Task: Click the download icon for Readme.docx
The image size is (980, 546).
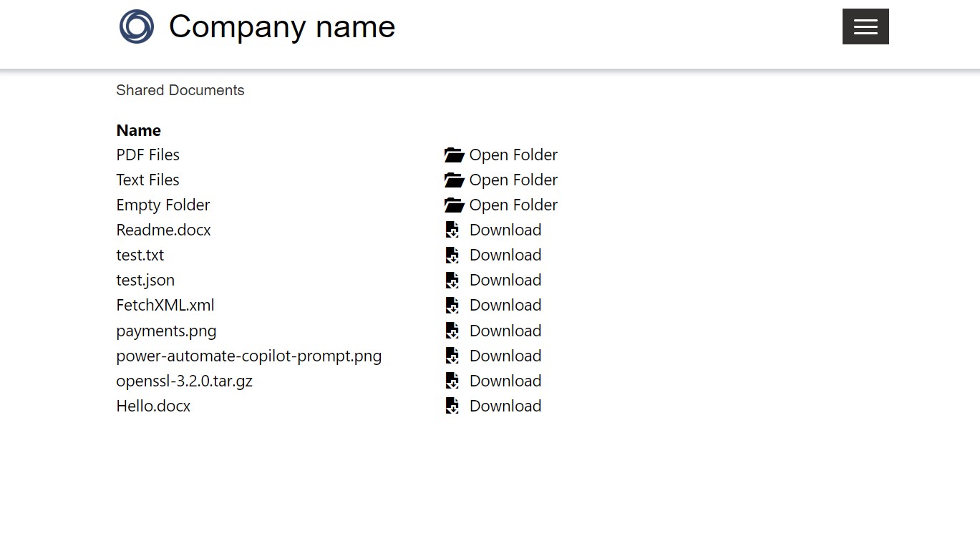Action: [452, 230]
